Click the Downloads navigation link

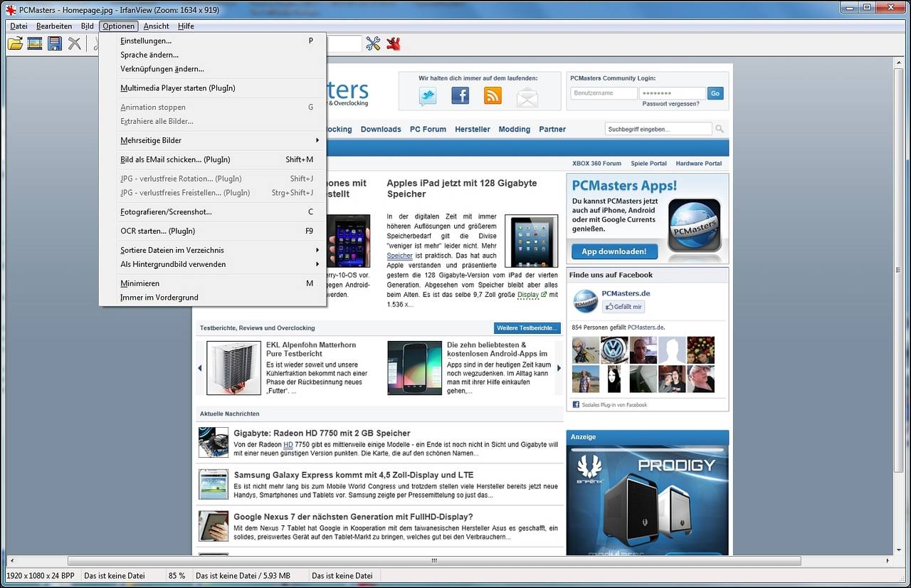pos(381,130)
